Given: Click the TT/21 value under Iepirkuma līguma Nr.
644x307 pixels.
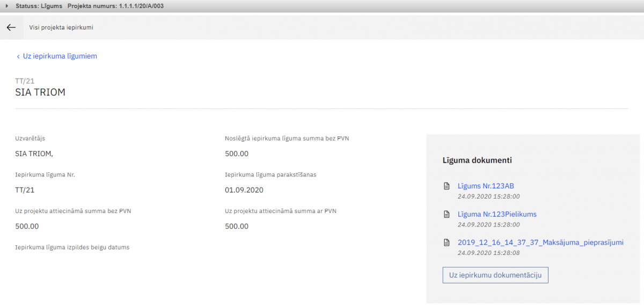Looking at the screenshot, I should coord(25,190).
